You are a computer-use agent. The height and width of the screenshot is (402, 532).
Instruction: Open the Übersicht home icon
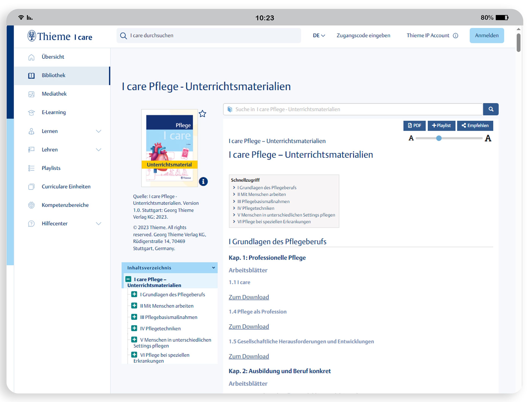(x=31, y=57)
